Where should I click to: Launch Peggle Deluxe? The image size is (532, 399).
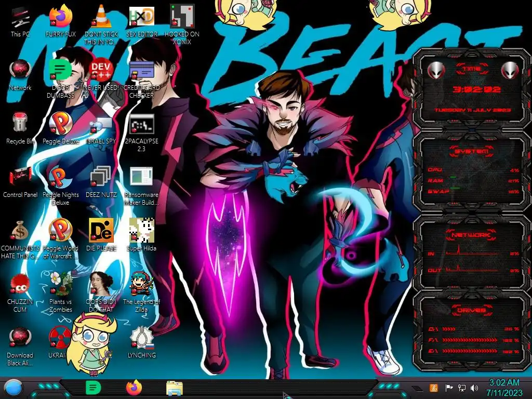[60, 128]
